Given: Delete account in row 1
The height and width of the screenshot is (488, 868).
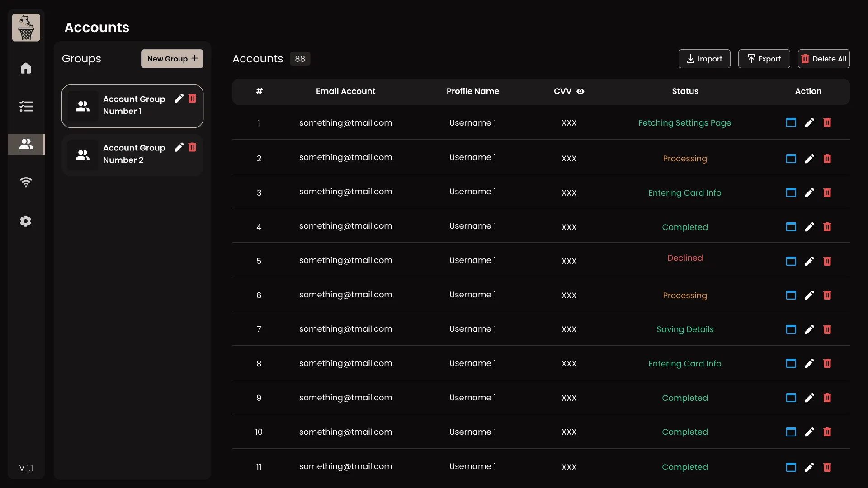Looking at the screenshot, I should point(827,122).
